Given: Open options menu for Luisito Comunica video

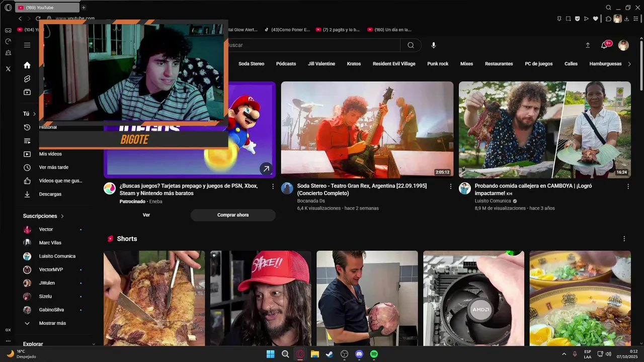Looking at the screenshot, I should coord(628,187).
